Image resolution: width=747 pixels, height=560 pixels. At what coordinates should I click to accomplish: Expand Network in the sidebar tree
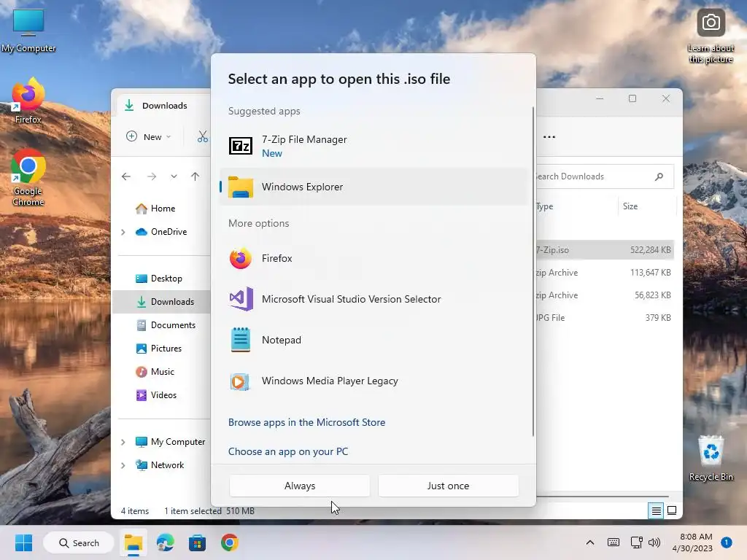coord(123,465)
